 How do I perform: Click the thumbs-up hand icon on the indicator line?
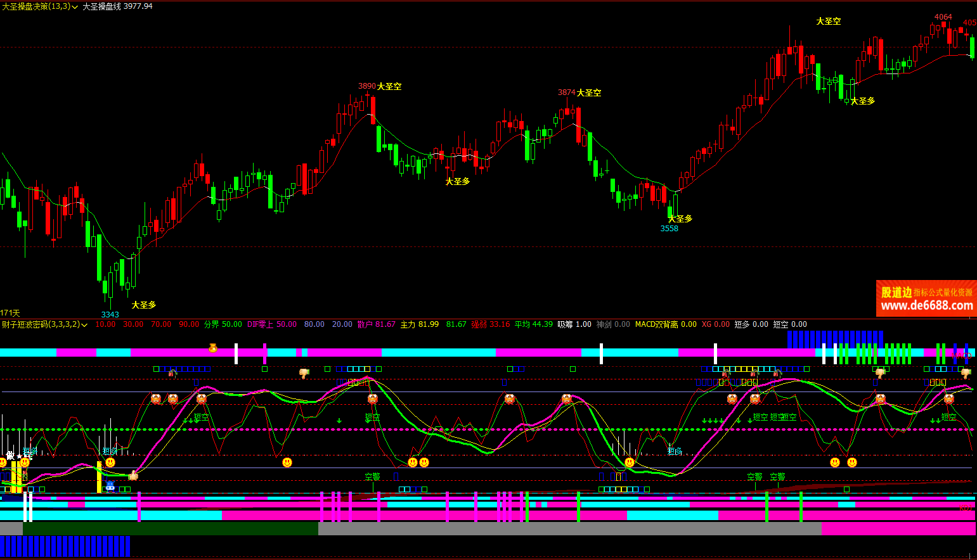pyautogui.click(x=133, y=475)
